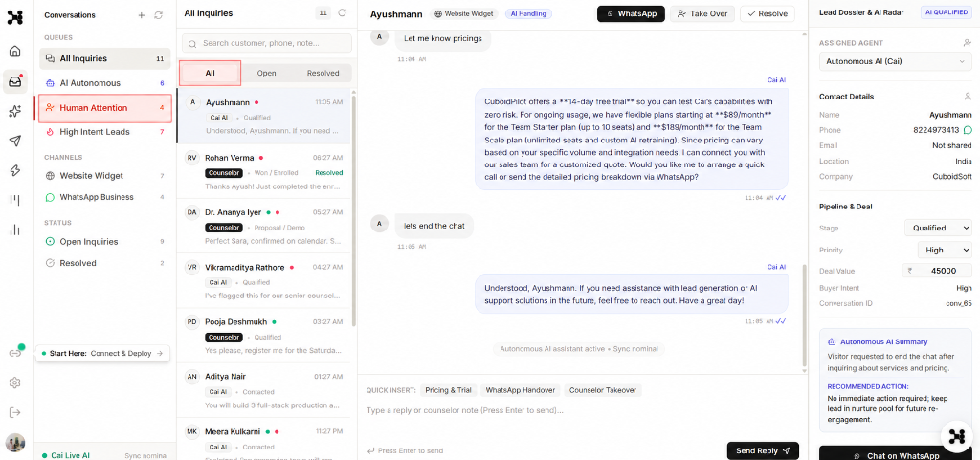Open the Home icon in left rail
Viewport: 980px width, 460px height.
pos(15,52)
